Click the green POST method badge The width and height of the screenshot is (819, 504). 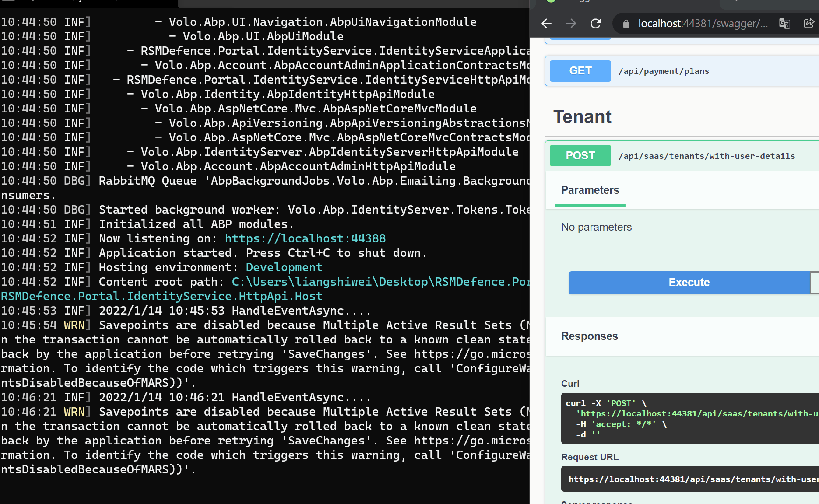pyautogui.click(x=580, y=156)
